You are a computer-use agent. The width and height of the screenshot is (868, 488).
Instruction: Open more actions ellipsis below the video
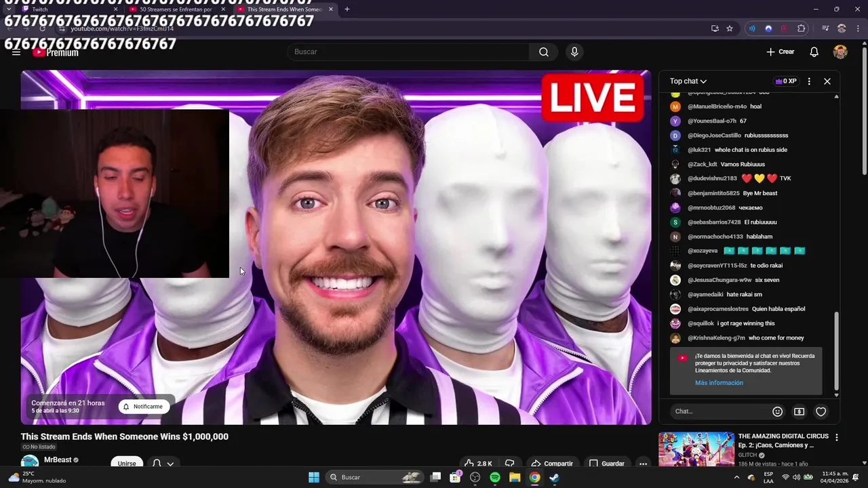(x=643, y=464)
